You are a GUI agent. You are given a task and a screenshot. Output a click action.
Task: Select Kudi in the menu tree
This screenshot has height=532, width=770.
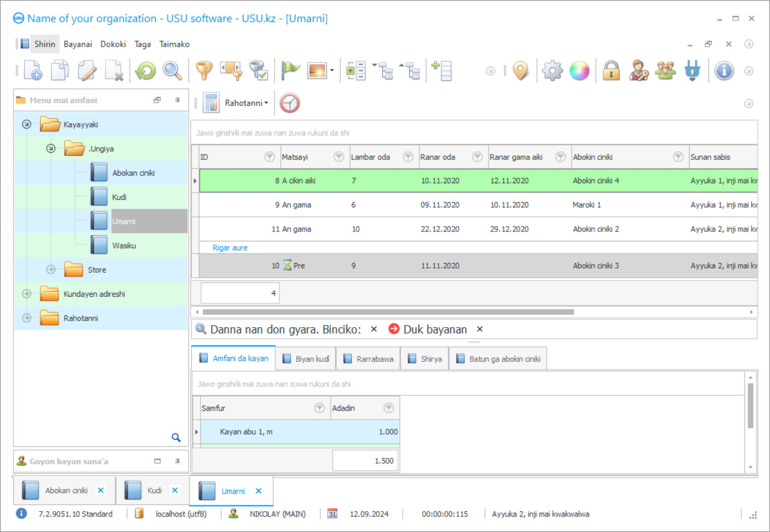pyautogui.click(x=119, y=197)
